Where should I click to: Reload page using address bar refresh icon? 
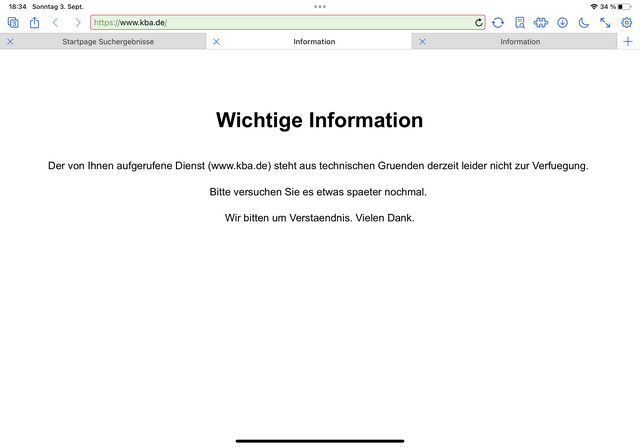click(x=478, y=22)
